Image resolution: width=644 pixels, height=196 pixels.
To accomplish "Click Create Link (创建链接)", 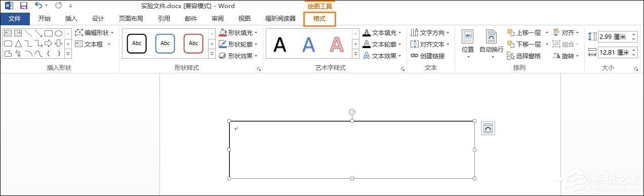I will [428, 56].
